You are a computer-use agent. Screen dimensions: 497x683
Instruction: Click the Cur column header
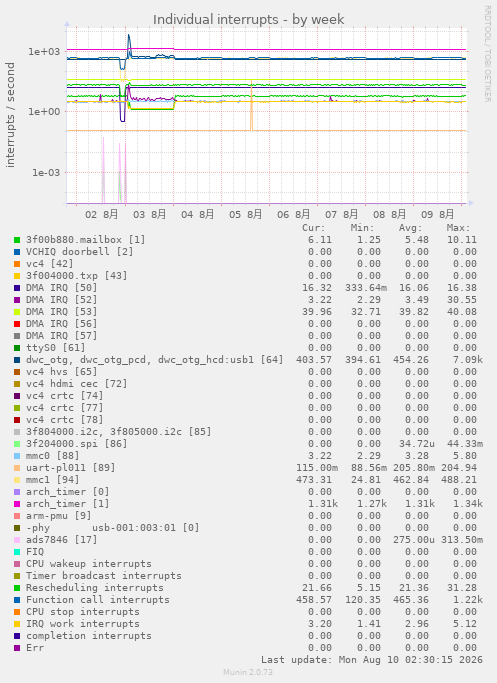(314, 228)
